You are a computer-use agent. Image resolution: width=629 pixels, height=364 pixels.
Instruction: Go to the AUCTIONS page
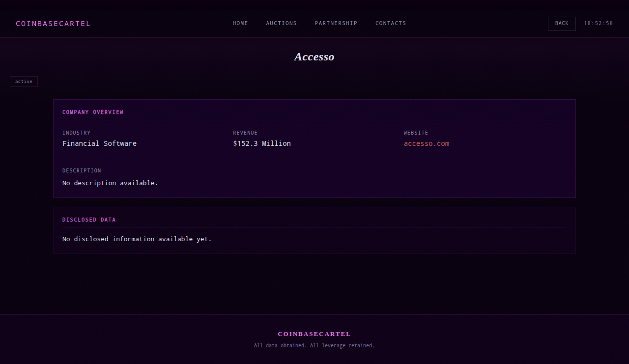pyautogui.click(x=282, y=23)
